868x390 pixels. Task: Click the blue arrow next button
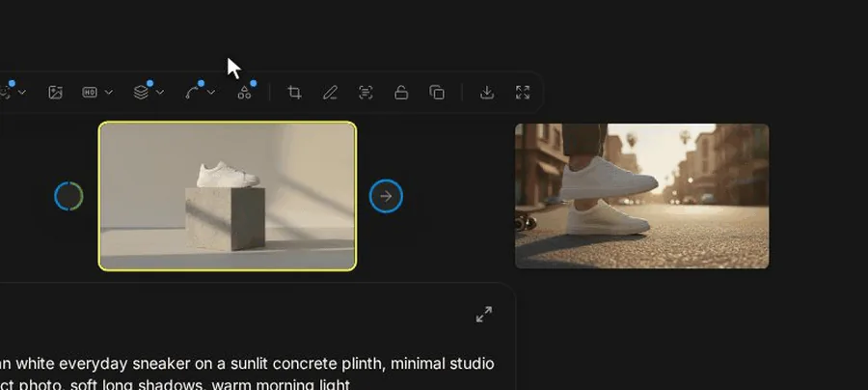[x=386, y=196]
